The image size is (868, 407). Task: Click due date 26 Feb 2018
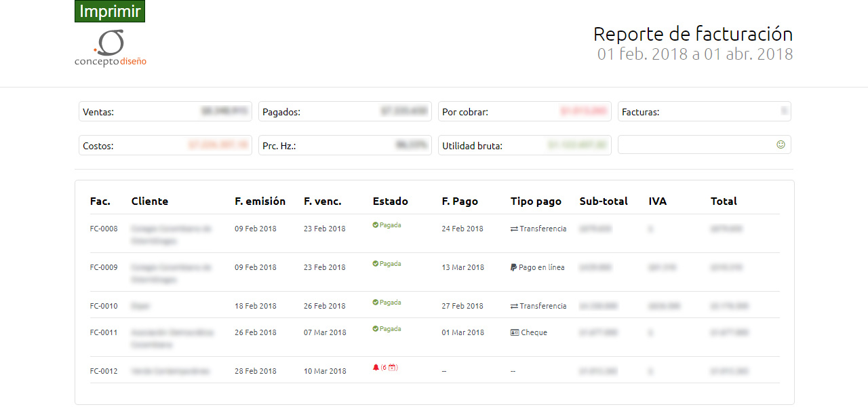point(325,307)
